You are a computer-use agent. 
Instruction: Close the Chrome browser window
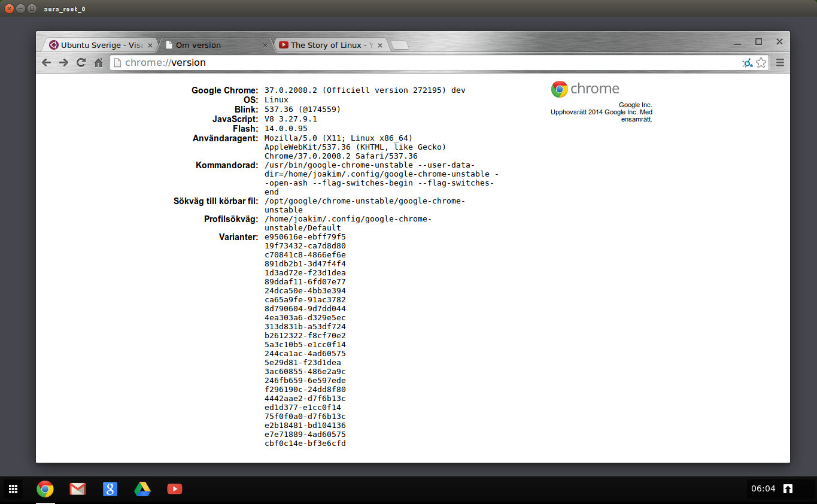coord(779,41)
